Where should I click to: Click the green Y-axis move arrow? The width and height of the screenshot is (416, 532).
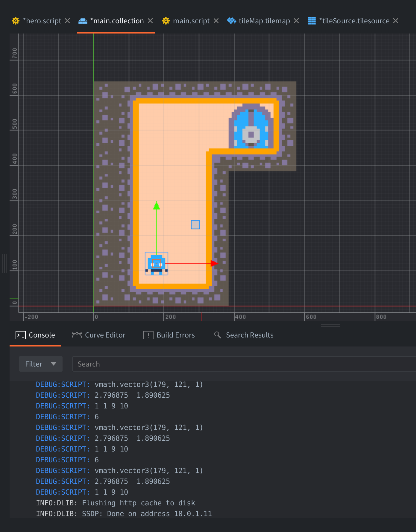click(157, 206)
